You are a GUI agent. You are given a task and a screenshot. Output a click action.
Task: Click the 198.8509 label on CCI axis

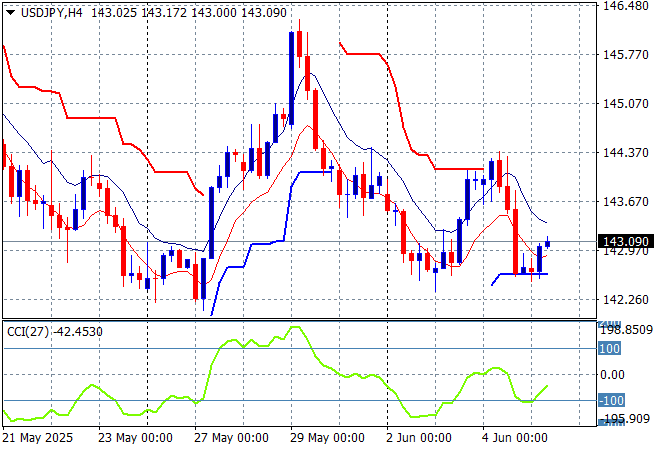coord(626,328)
